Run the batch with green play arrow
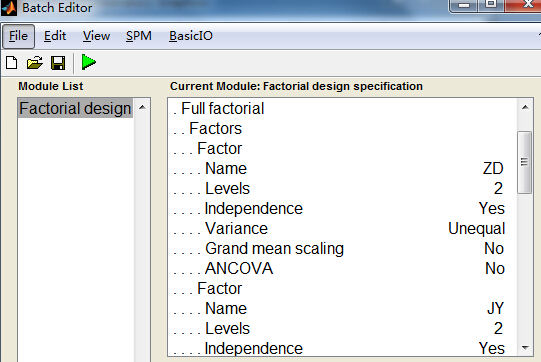This screenshot has height=362, width=541. click(89, 62)
